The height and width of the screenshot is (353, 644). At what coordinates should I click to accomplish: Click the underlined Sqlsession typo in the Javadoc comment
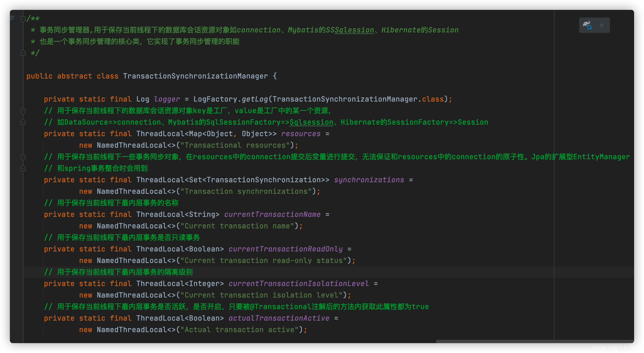[354, 30]
